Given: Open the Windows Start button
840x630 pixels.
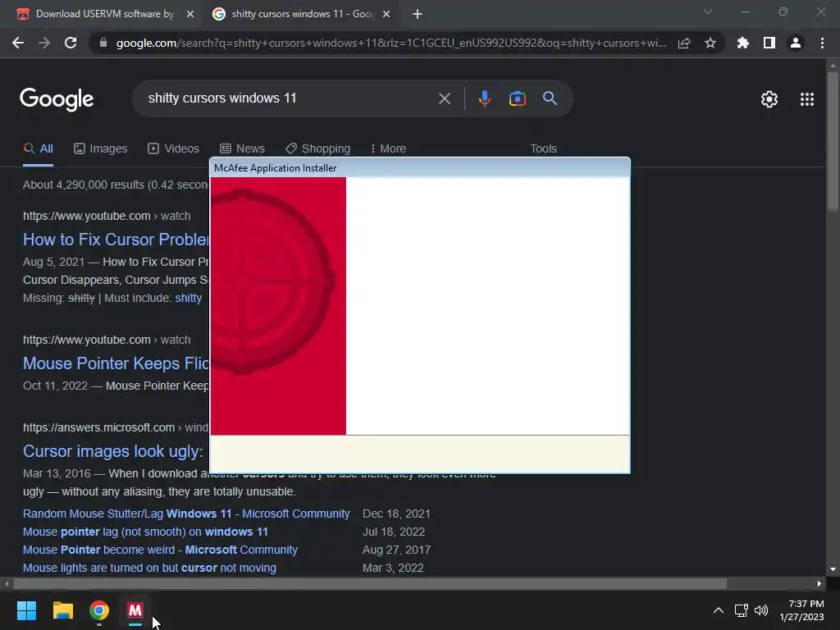Looking at the screenshot, I should click(26, 610).
